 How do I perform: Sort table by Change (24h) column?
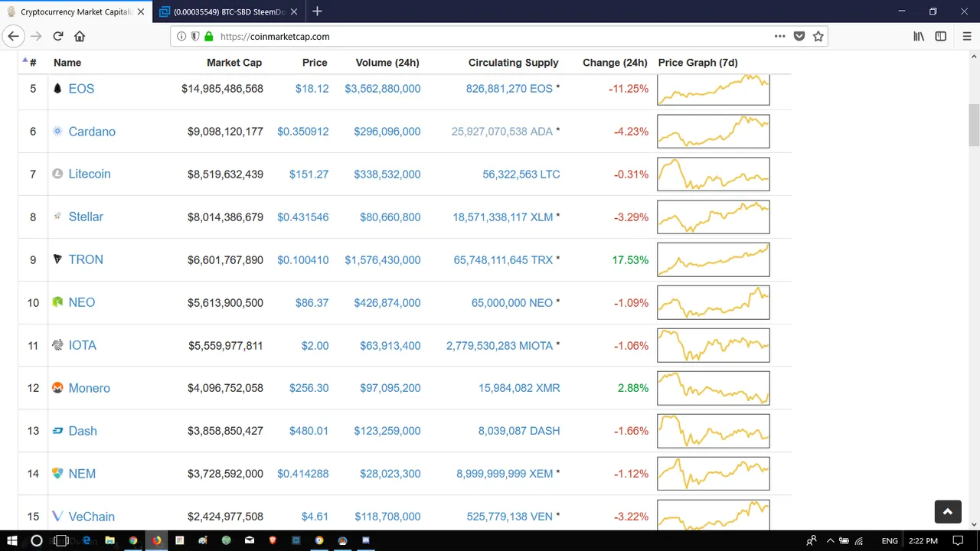615,63
